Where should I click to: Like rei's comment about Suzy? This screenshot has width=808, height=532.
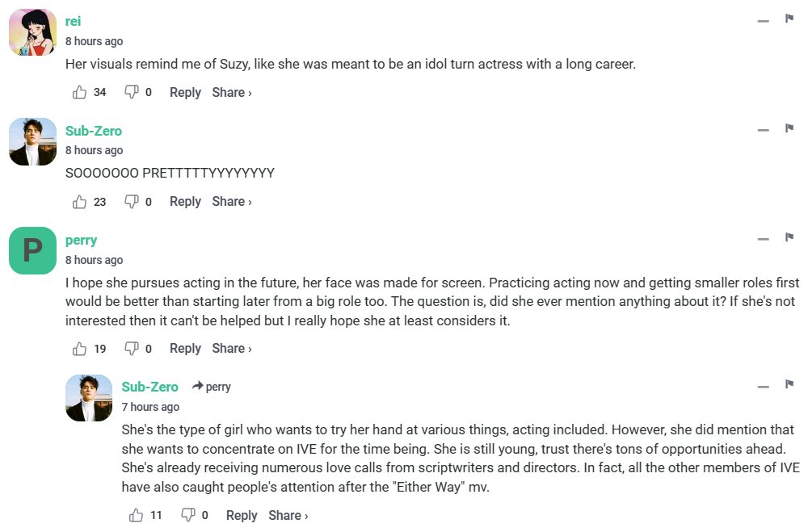[x=79, y=92]
